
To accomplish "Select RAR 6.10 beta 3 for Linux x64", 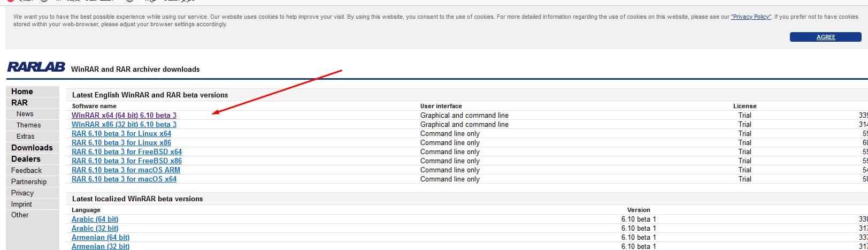I will tap(121, 134).
